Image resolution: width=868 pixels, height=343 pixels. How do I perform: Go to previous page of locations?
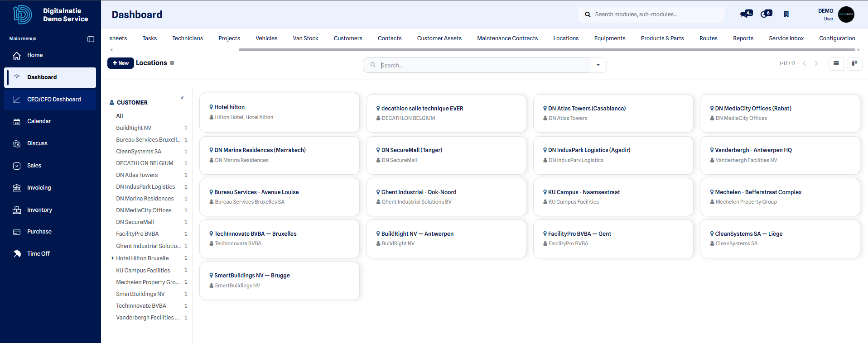point(805,63)
